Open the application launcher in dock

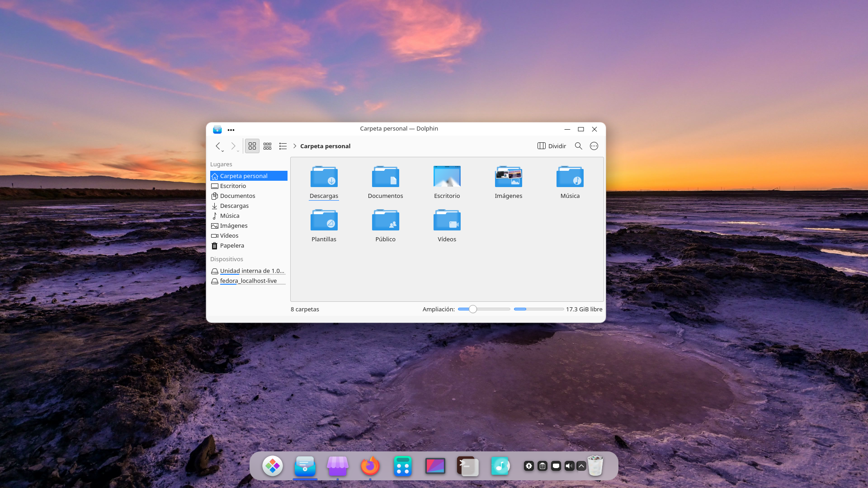[x=273, y=466]
